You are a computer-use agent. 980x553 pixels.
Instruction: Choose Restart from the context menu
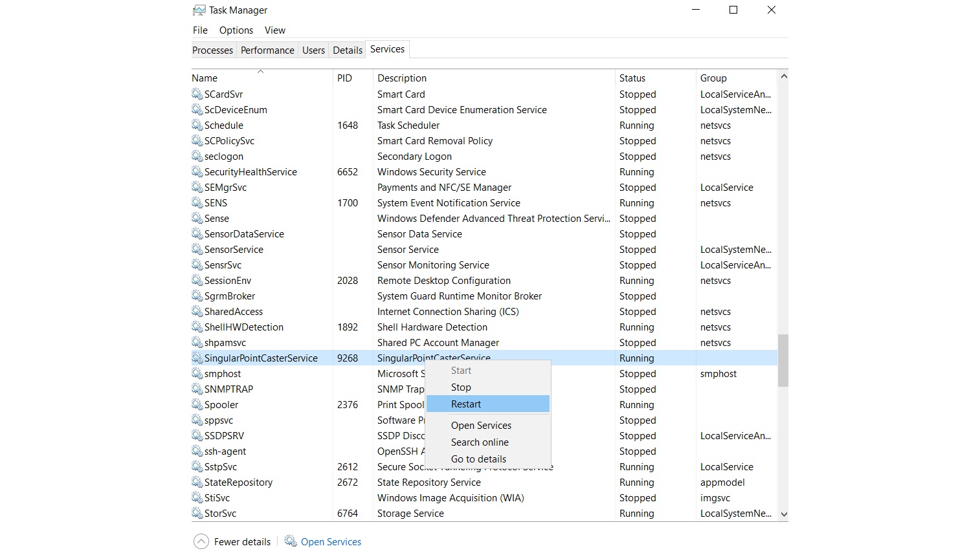coord(466,404)
